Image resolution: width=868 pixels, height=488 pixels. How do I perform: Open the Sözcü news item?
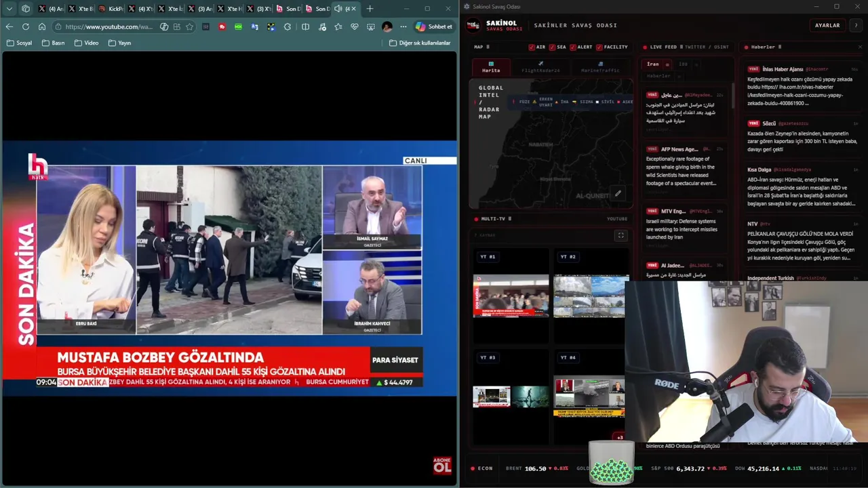coord(802,136)
